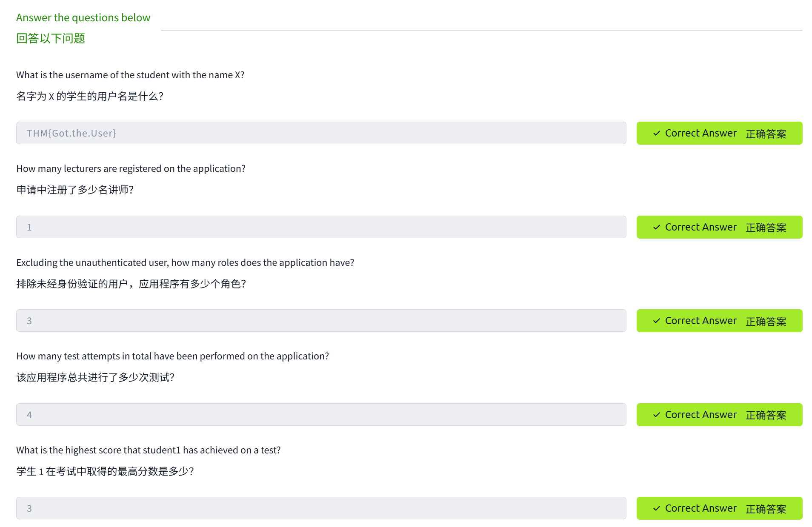Click Correct Answer button for the username question
Image resolution: width=812 pixels, height=527 pixels.
tap(719, 134)
